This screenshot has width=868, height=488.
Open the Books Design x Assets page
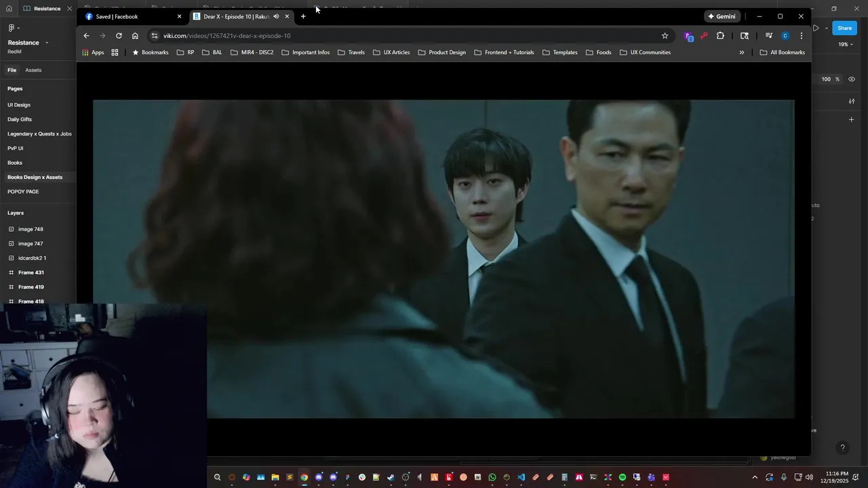(x=35, y=177)
